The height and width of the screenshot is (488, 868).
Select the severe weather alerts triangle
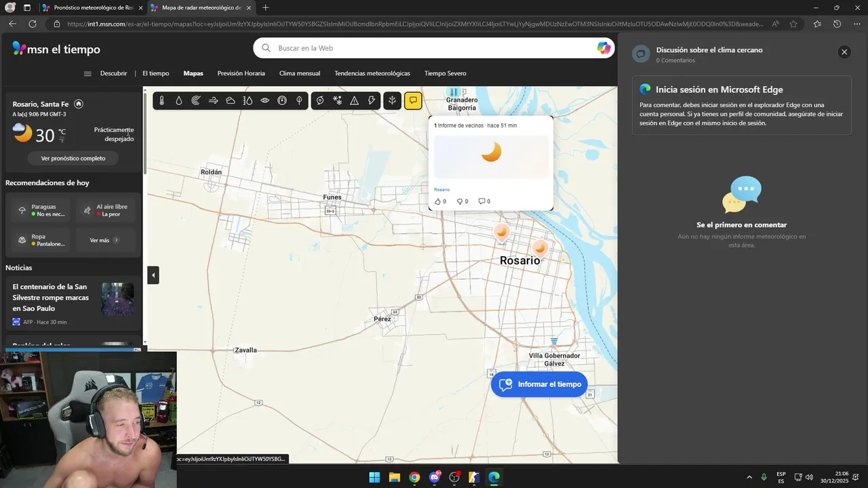point(355,100)
